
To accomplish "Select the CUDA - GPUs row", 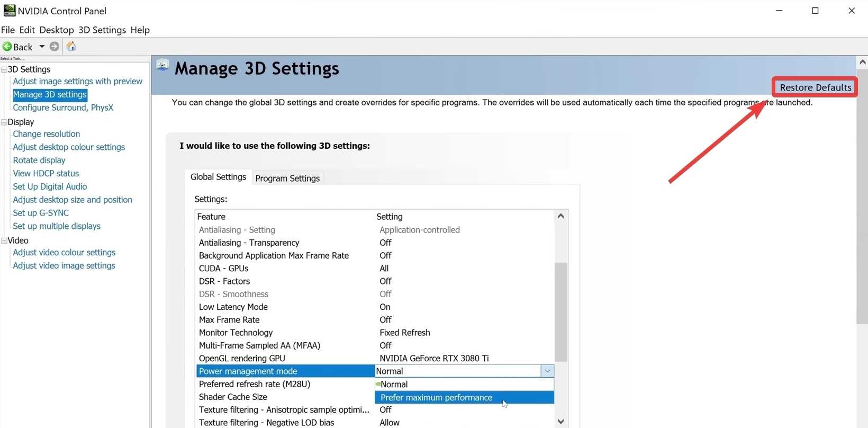I will tap(375, 269).
